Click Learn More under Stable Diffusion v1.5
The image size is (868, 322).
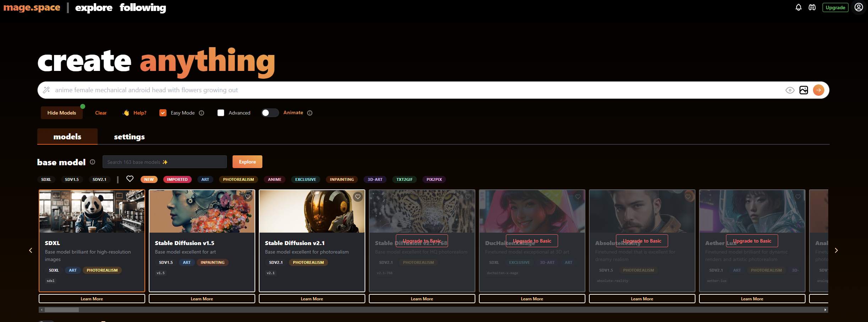pos(202,299)
